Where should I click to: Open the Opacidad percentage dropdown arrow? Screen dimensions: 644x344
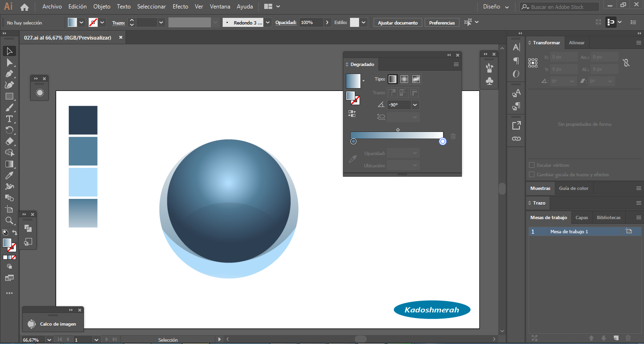point(327,22)
